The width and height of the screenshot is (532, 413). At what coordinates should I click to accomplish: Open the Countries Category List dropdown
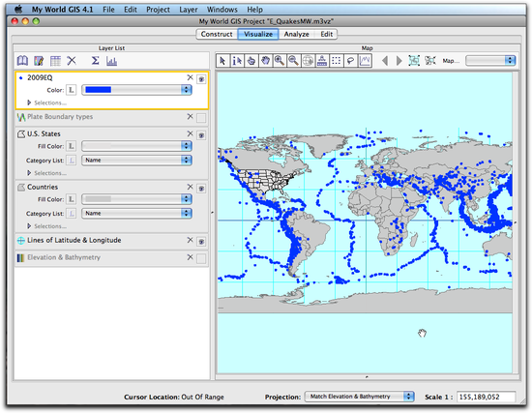[x=136, y=214]
